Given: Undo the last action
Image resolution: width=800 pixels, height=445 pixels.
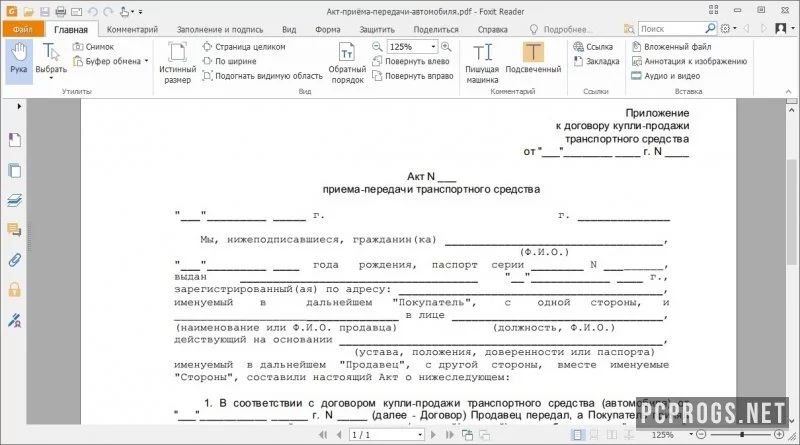Looking at the screenshot, I should tap(92, 11).
